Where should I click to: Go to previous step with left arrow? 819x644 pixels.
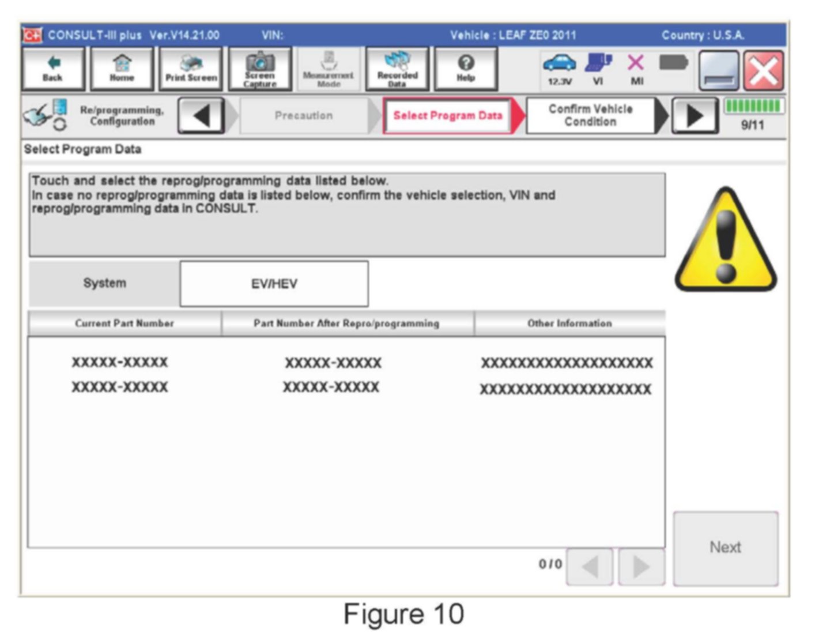click(201, 116)
